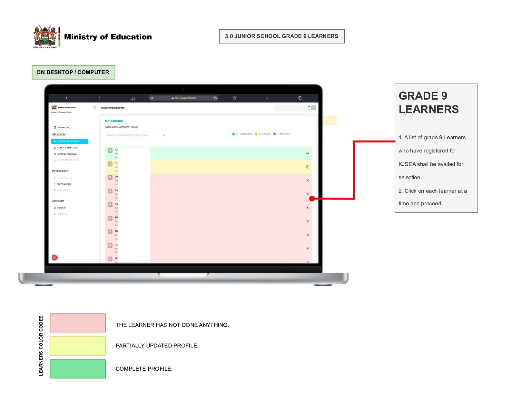Select the red X on the JO row
The height and width of the screenshot is (411, 532).
coord(308,181)
